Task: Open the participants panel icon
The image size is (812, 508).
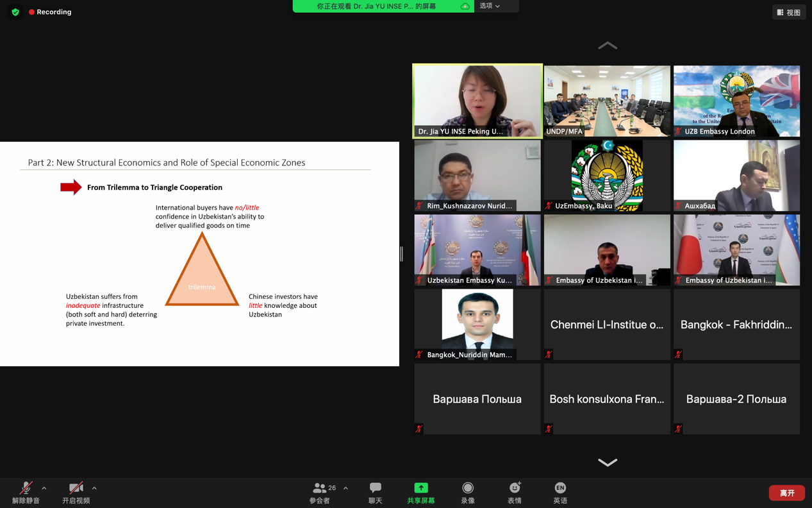Action: pyautogui.click(x=319, y=488)
